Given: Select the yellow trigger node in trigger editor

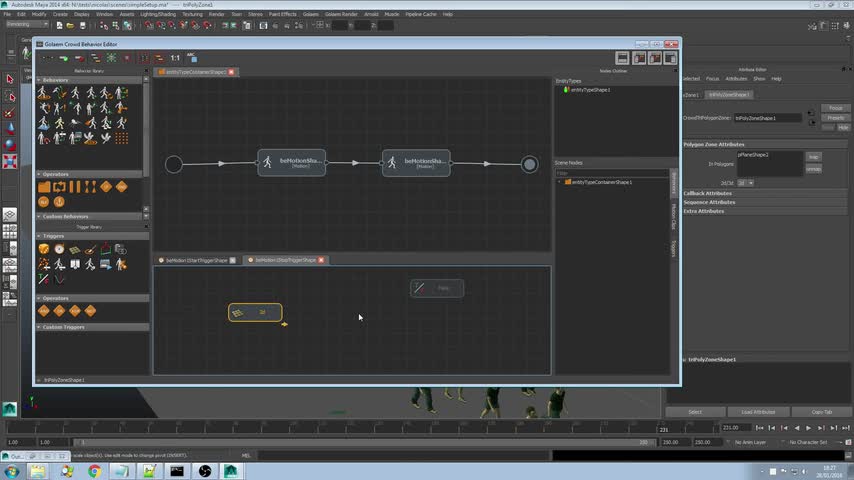Looking at the screenshot, I should coord(255,312).
